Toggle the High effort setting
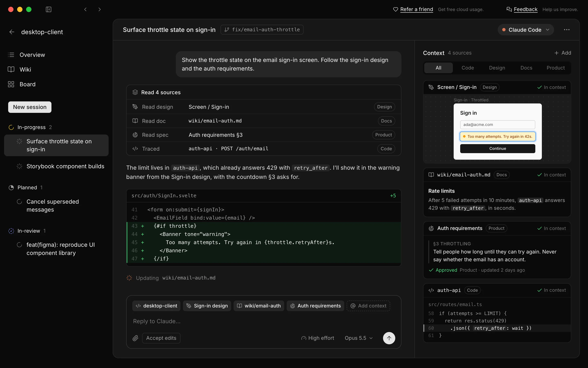This screenshot has width=588, height=368. [x=317, y=338]
